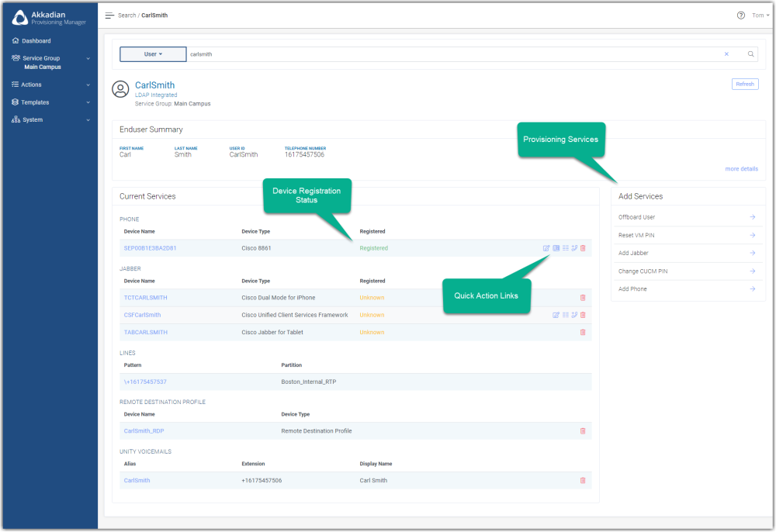Screen dimensions: 776x532
Task: Click the Refresh button
Action: (x=744, y=84)
